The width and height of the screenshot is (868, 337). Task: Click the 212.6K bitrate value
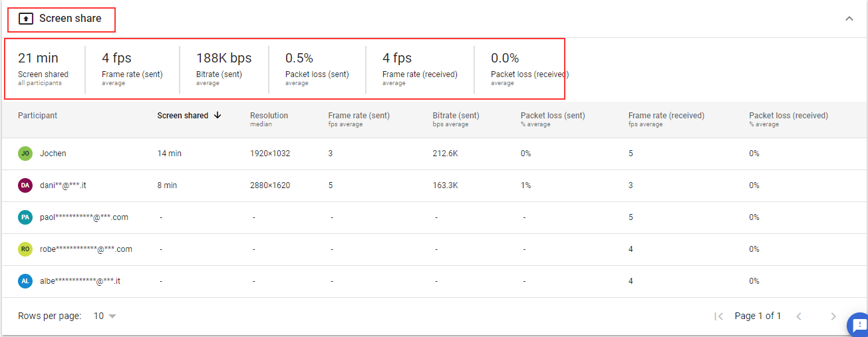[x=445, y=154]
